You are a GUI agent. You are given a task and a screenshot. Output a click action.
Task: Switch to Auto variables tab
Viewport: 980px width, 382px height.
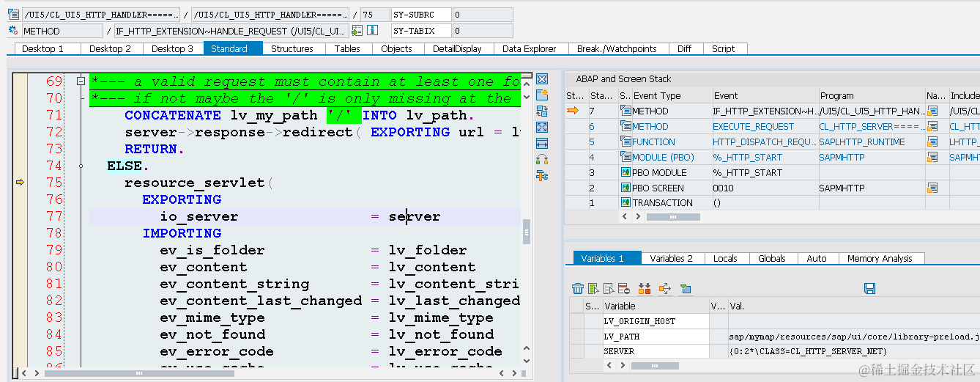[x=817, y=258]
